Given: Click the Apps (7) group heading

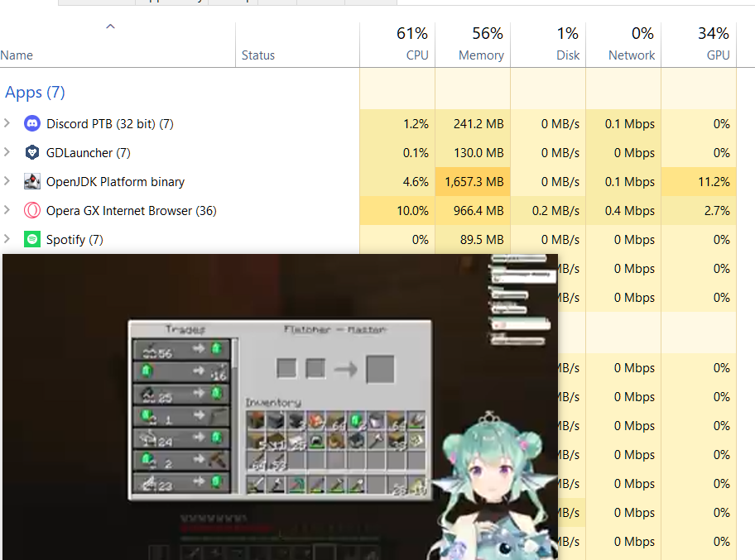Looking at the screenshot, I should pos(35,92).
